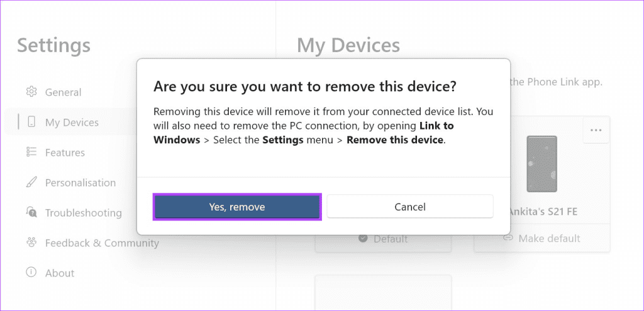Open Troubleshooting section label
644x311 pixels.
(x=84, y=213)
